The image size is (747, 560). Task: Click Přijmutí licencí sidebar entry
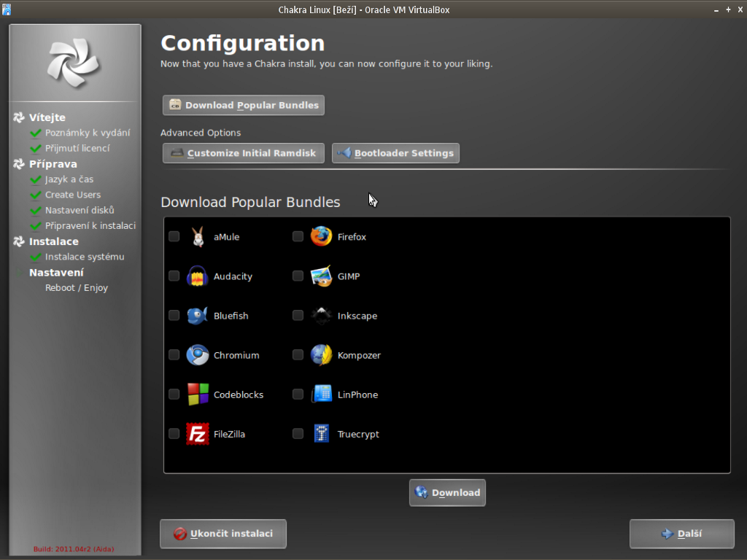(77, 148)
